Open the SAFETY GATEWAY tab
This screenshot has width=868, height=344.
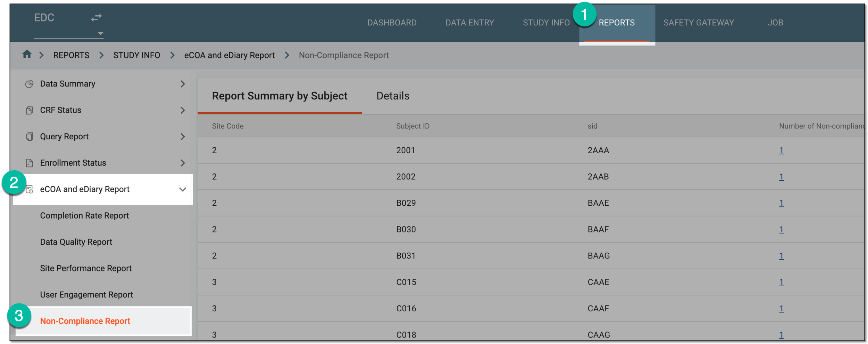[x=699, y=23]
